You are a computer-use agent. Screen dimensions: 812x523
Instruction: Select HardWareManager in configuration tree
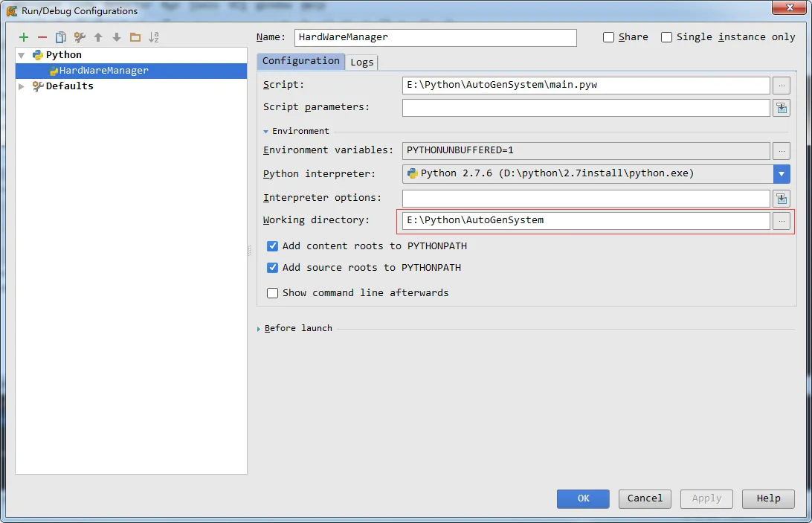pyautogui.click(x=103, y=71)
